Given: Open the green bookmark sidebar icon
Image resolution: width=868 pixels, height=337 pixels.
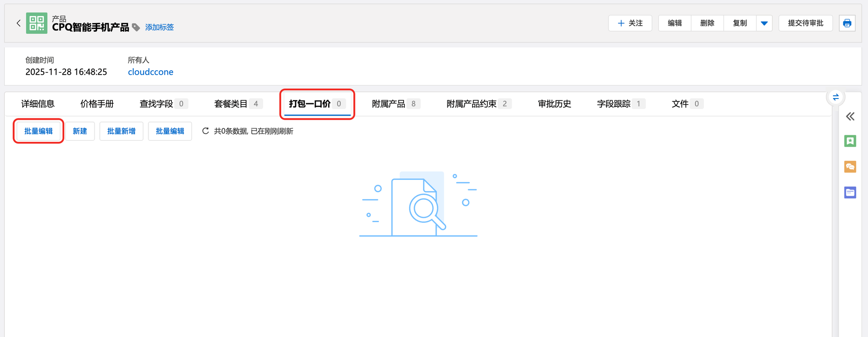Looking at the screenshot, I should tap(850, 141).
